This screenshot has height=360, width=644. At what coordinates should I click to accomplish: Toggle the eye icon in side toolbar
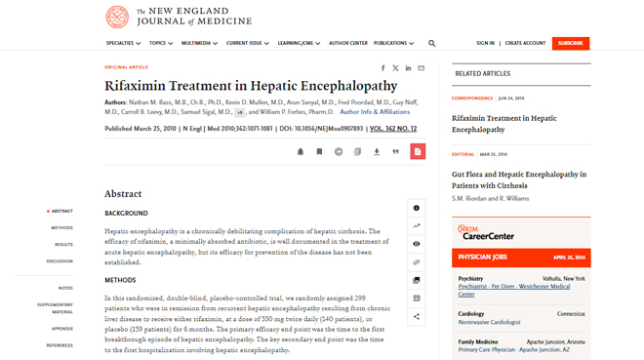(417, 244)
